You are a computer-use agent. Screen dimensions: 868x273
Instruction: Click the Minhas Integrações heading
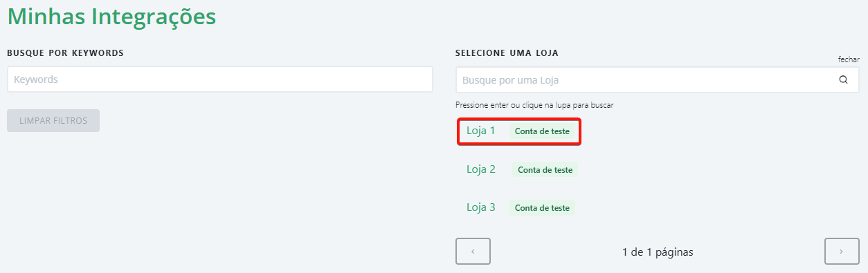click(x=111, y=16)
